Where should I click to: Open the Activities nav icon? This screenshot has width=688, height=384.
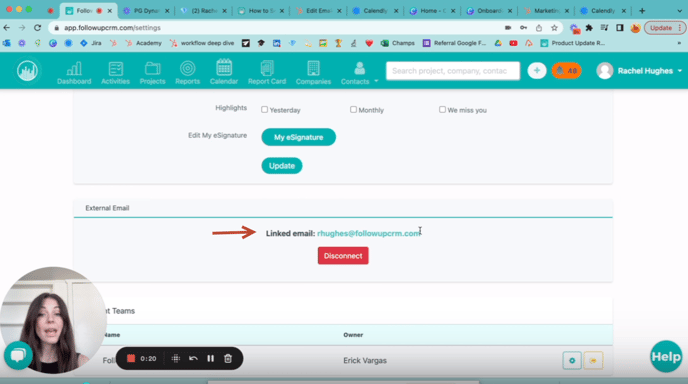(x=115, y=73)
